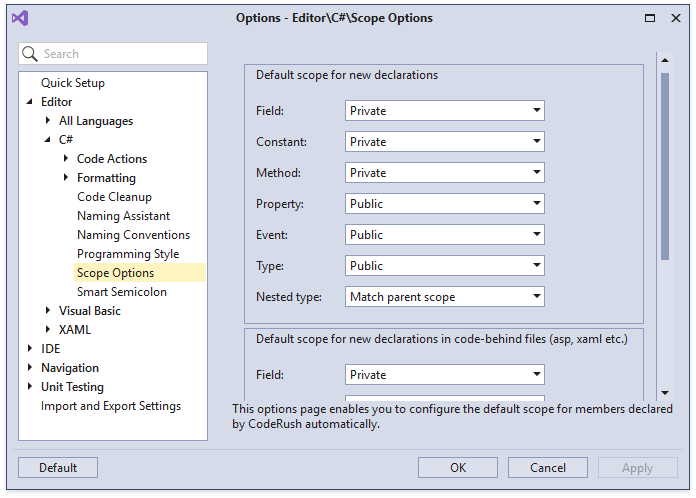Viewport: 696px width, 498px height.
Task: Select Smart Semicolon in the tree
Action: point(121,292)
